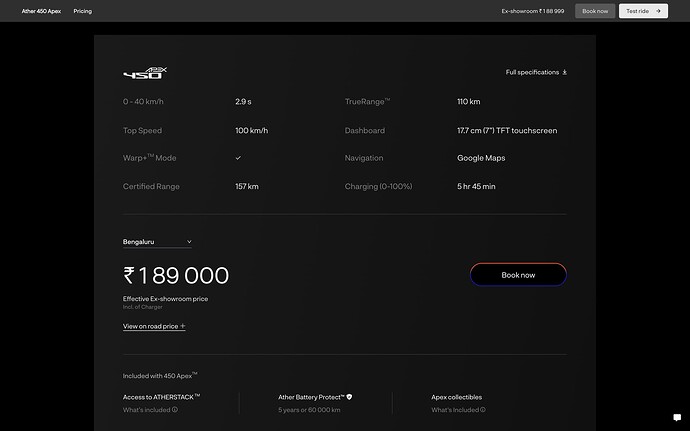Click the Test ride button

click(x=643, y=11)
